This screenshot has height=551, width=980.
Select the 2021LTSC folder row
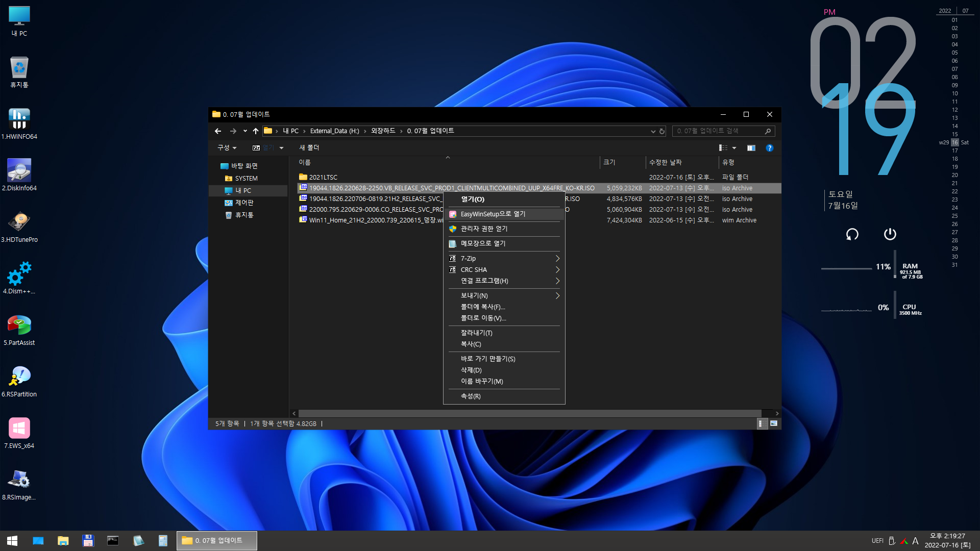pos(538,178)
